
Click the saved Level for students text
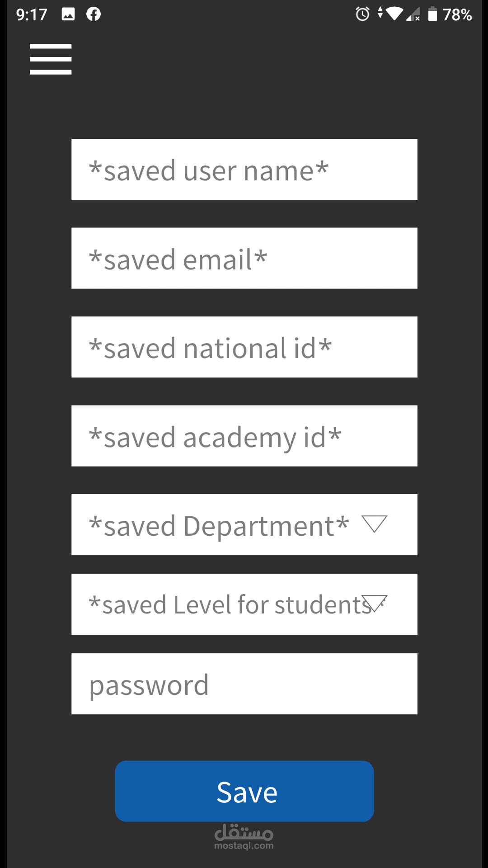(230, 605)
